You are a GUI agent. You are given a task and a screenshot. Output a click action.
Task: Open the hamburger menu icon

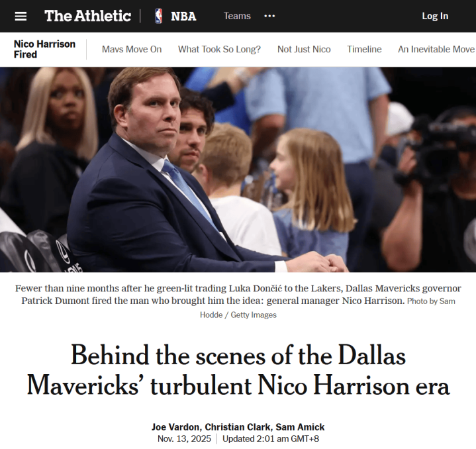(21, 16)
